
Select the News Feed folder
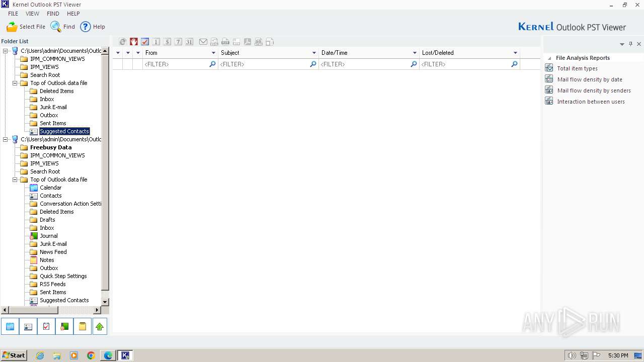click(53, 252)
